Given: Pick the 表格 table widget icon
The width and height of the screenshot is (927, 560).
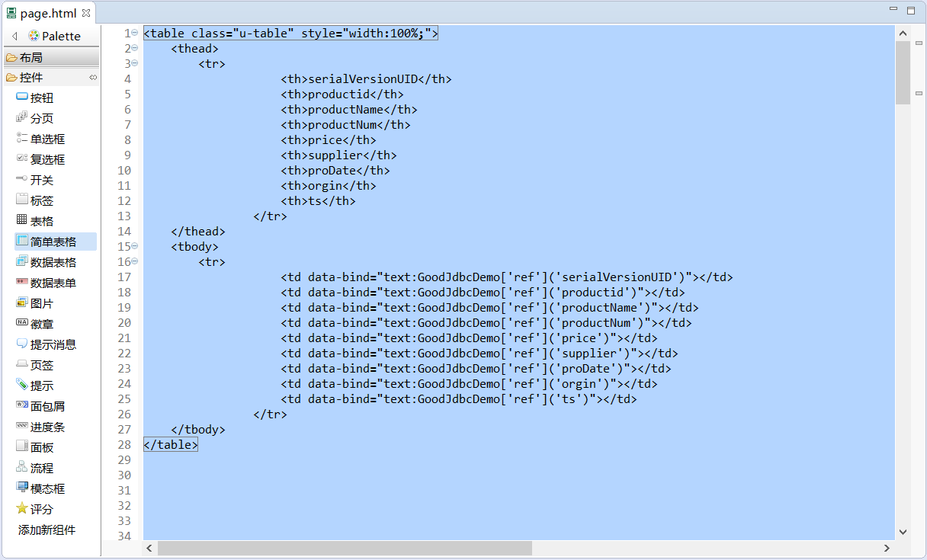Looking at the screenshot, I should tap(22, 221).
